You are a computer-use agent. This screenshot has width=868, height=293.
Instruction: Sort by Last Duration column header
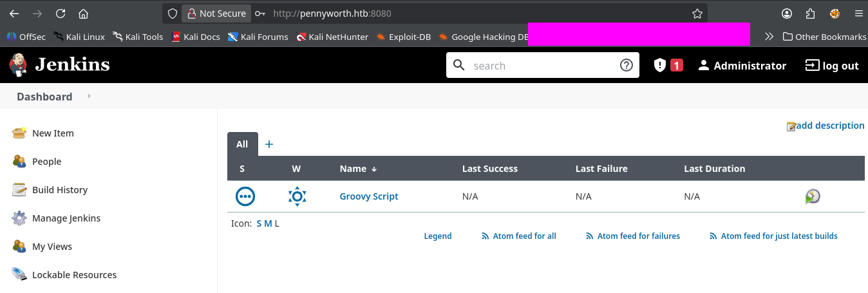(715, 169)
